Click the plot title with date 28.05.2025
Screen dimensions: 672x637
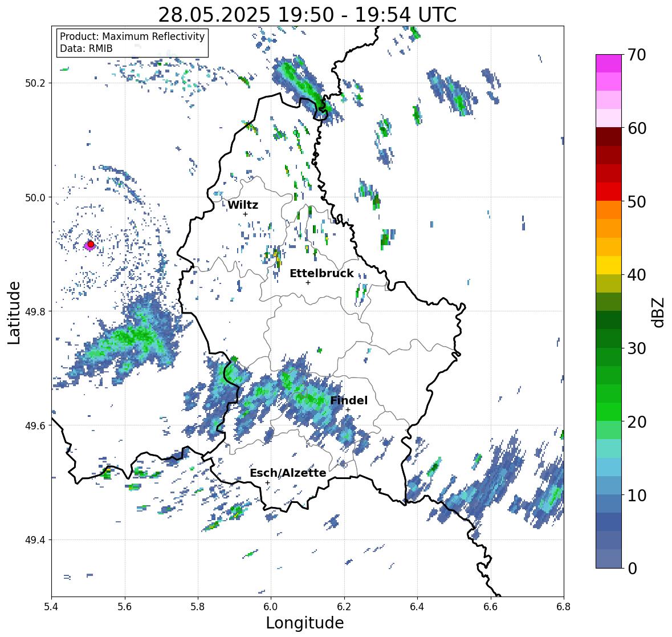[x=307, y=15]
